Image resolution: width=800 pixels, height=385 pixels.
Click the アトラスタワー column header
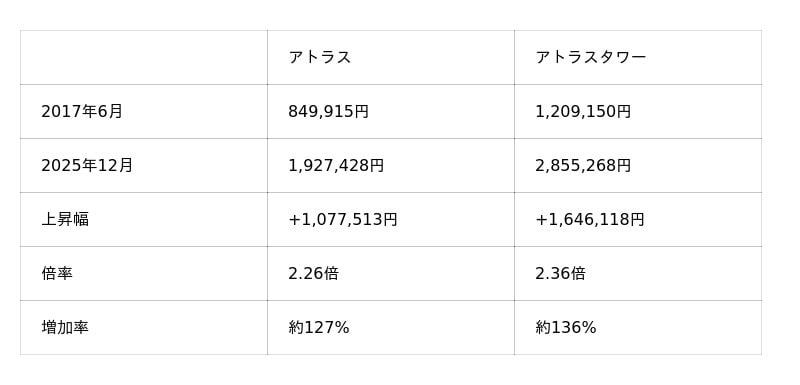591,57
